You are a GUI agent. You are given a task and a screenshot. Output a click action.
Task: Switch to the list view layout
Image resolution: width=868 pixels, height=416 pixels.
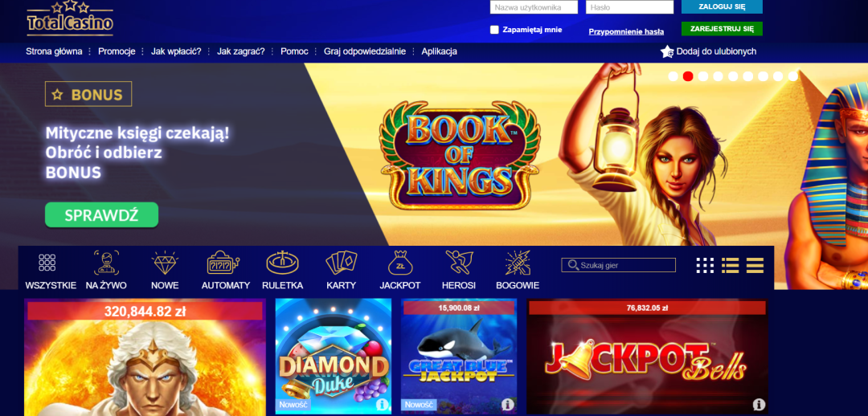tap(730, 266)
